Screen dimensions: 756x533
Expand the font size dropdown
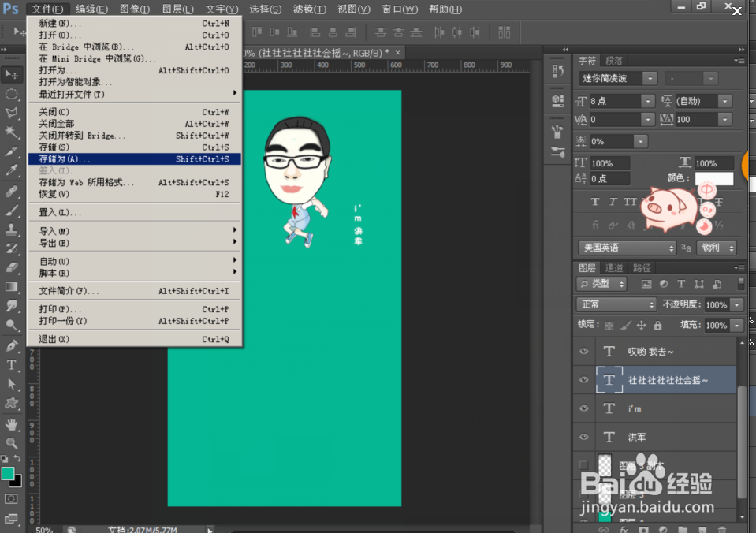pos(647,101)
